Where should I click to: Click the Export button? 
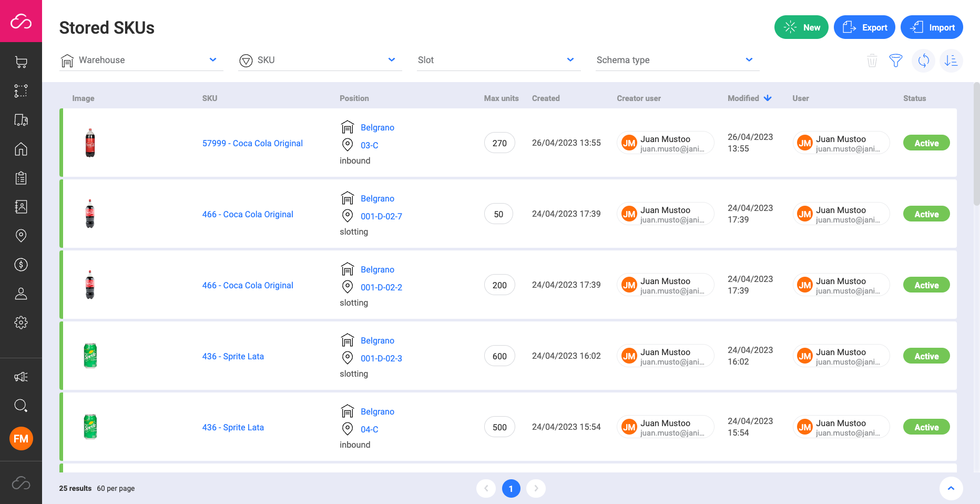(864, 27)
